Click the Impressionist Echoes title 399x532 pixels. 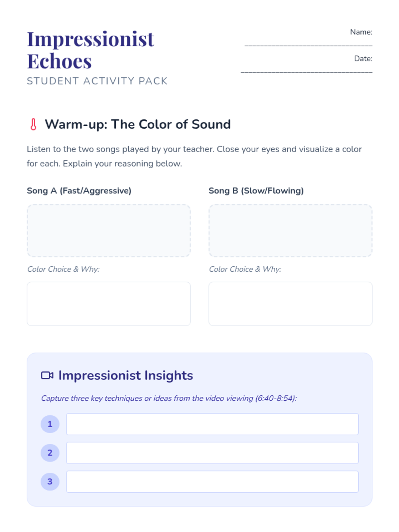tap(90, 50)
